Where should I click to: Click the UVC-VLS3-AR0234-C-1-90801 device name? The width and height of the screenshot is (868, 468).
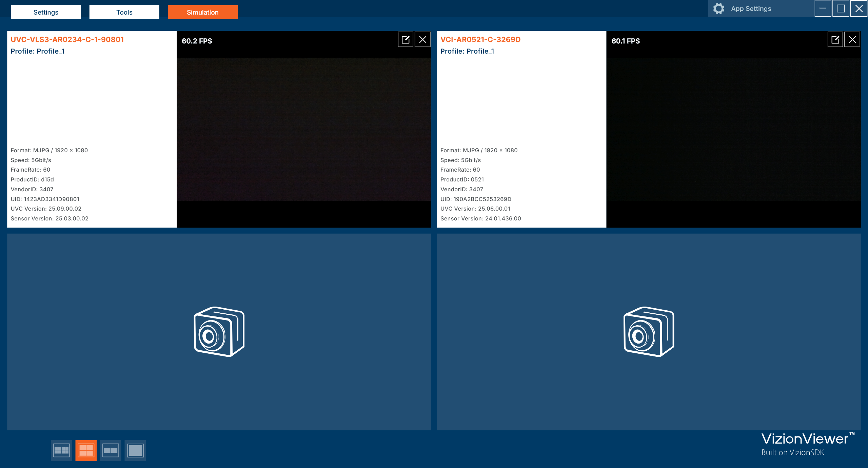pyautogui.click(x=67, y=40)
